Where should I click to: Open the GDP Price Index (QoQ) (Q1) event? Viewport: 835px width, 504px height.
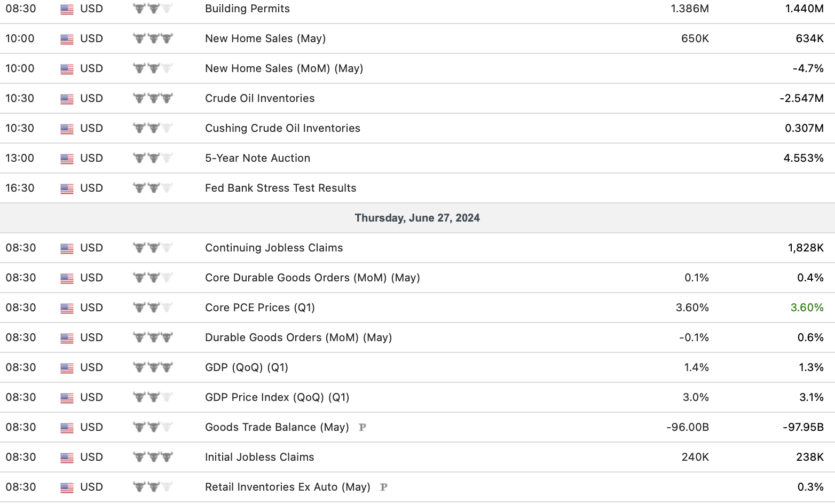pyautogui.click(x=277, y=397)
